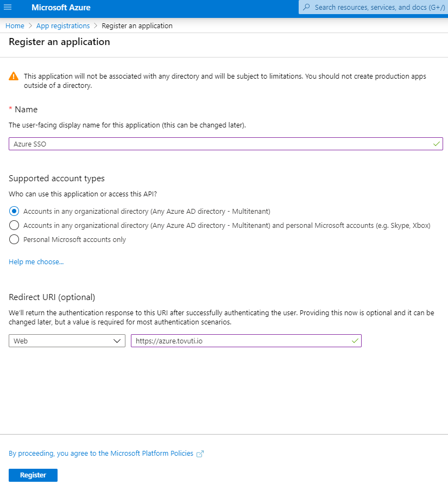Click the Register an application breadcrumb
The image size is (448, 491).
pos(137,25)
